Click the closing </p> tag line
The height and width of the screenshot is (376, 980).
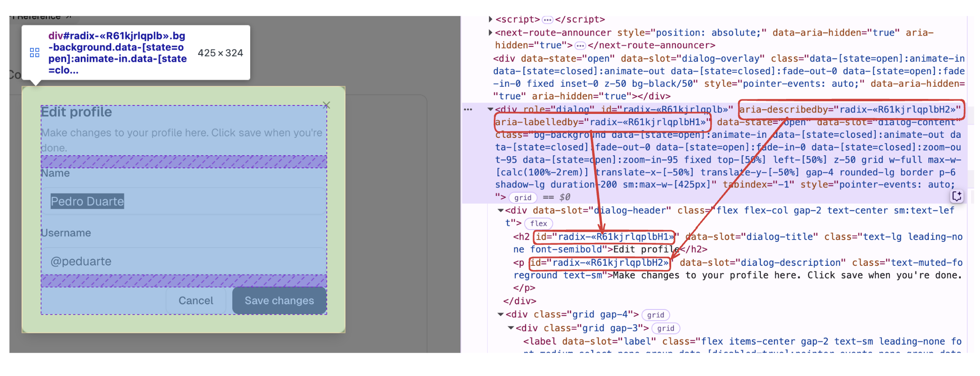click(x=524, y=288)
